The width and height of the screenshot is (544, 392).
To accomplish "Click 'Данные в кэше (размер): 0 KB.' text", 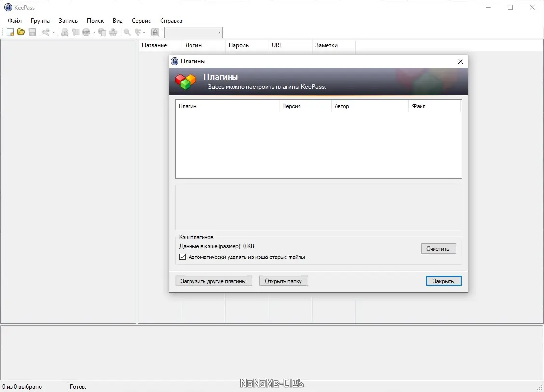I will point(217,246).
